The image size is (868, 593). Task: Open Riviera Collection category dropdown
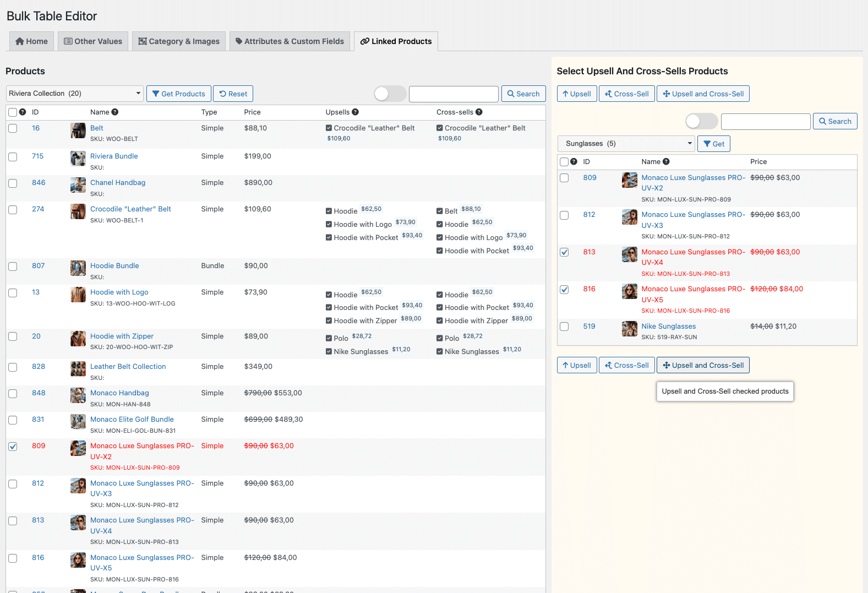[x=75, y=94]
